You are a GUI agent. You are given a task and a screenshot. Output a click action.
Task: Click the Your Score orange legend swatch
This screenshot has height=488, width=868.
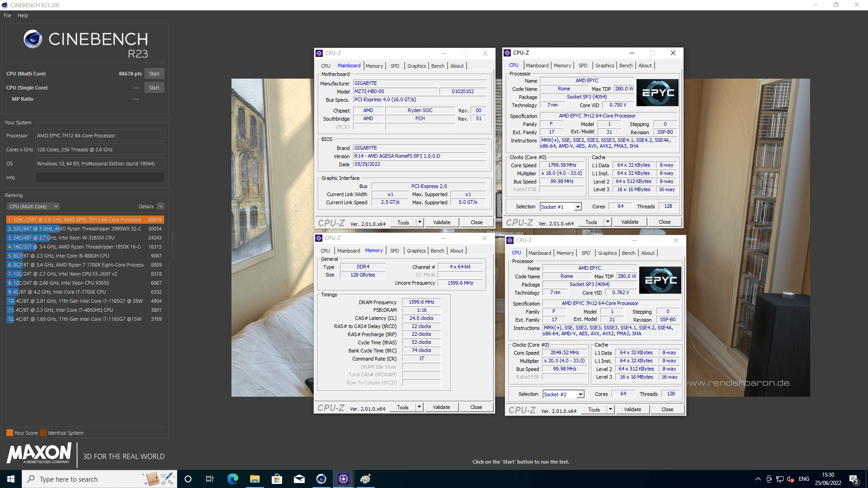pos(9,433)
